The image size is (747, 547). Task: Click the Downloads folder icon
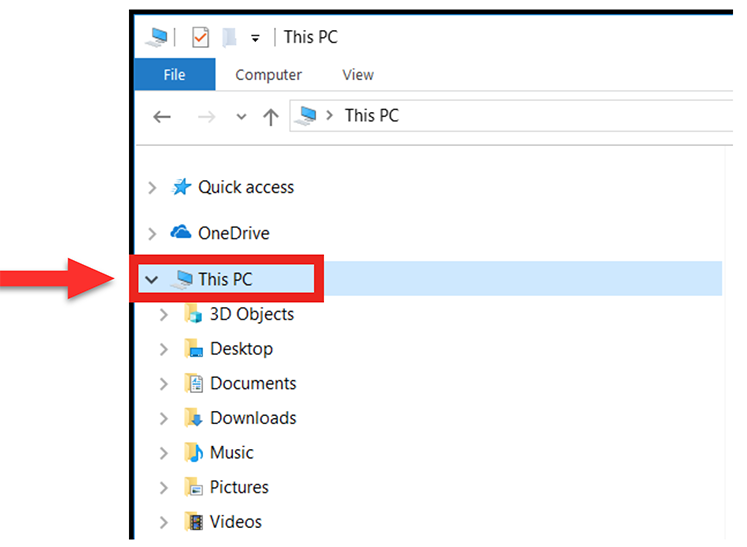tap(193, 418)
